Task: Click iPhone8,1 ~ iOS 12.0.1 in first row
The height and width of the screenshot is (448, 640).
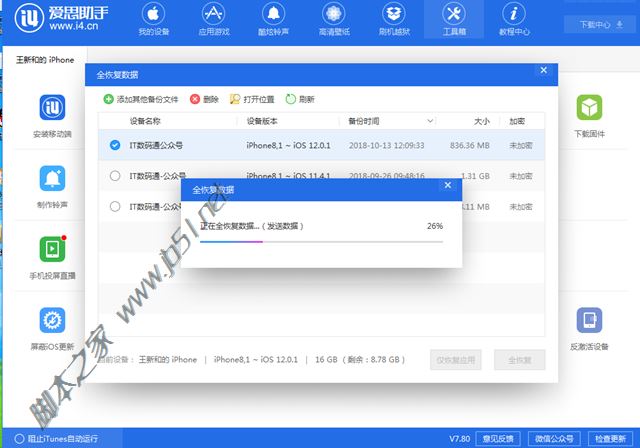Action: (x=288, y=145)
